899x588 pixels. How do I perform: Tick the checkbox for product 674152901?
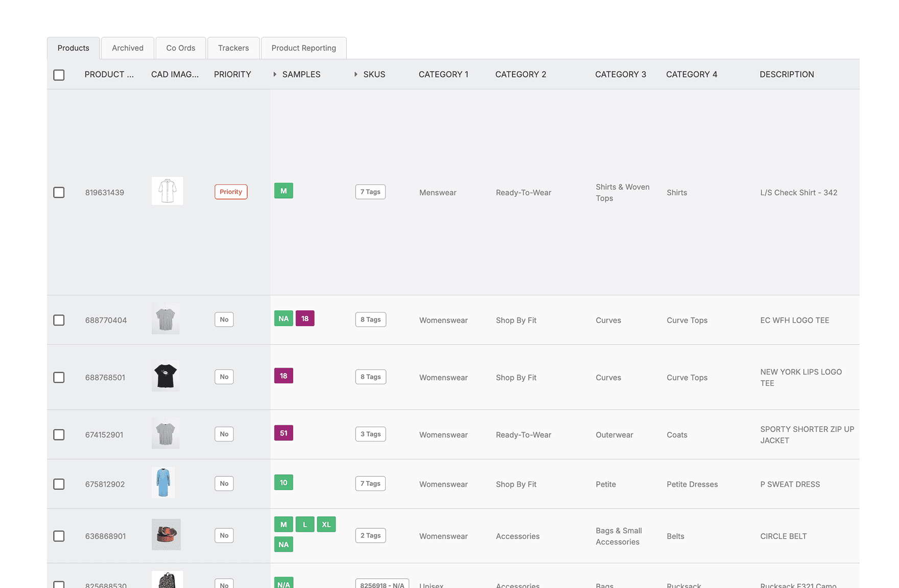click(59, 434)
